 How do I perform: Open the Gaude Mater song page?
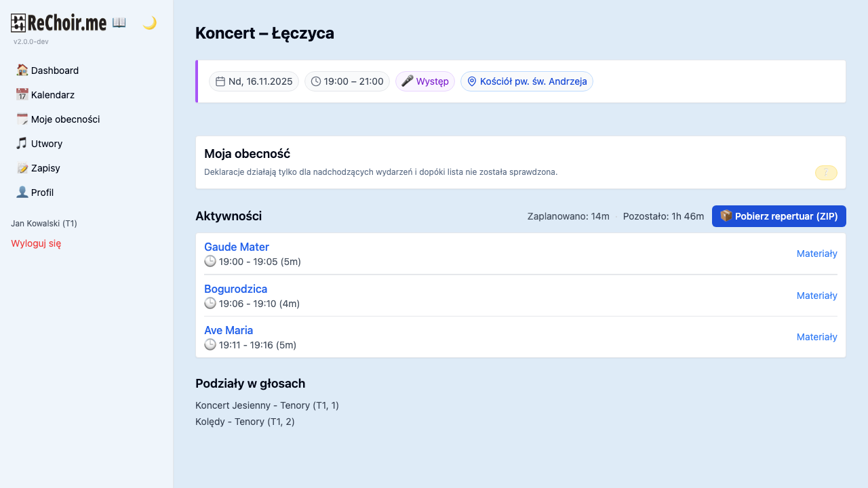coord(237,247)
